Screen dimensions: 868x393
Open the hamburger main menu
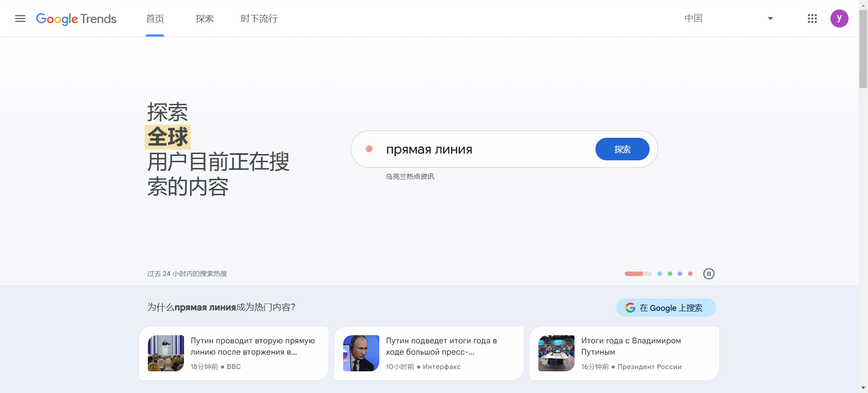tap(20, 19)
